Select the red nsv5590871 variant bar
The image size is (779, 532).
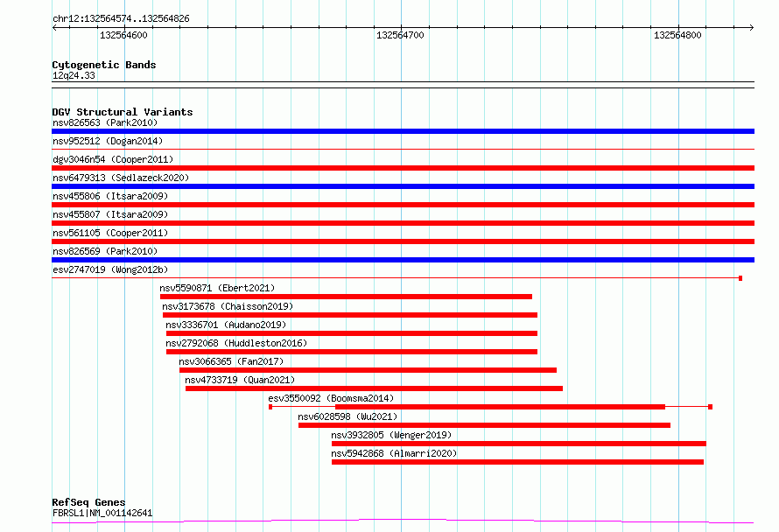point(346,297)
